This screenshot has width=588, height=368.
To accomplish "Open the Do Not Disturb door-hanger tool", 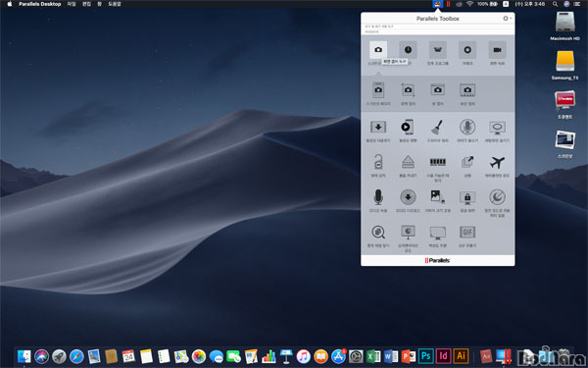I will point(378,162).
